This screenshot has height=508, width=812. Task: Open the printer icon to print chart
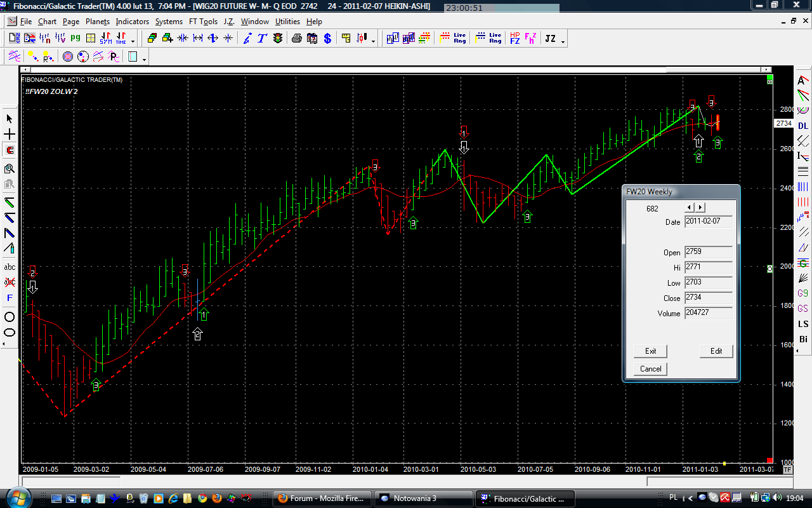(296, 39)
